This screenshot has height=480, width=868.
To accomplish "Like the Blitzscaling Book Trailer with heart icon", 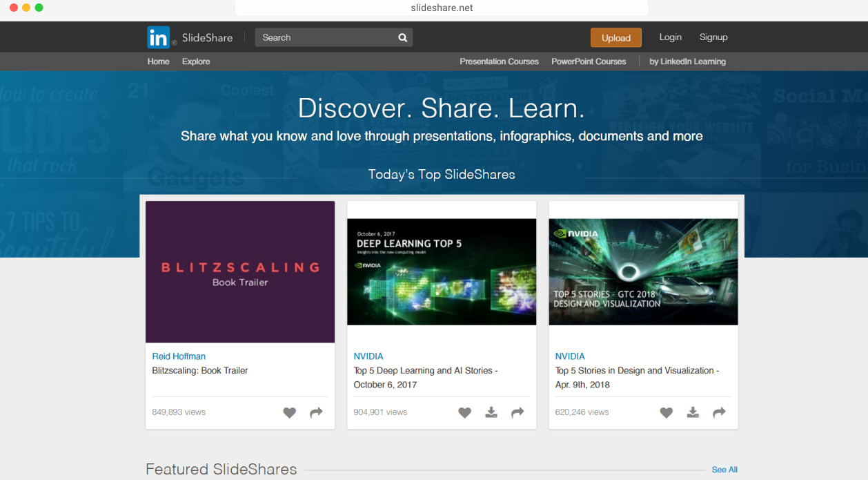I will pyautogui.click(x=290, y=412).
